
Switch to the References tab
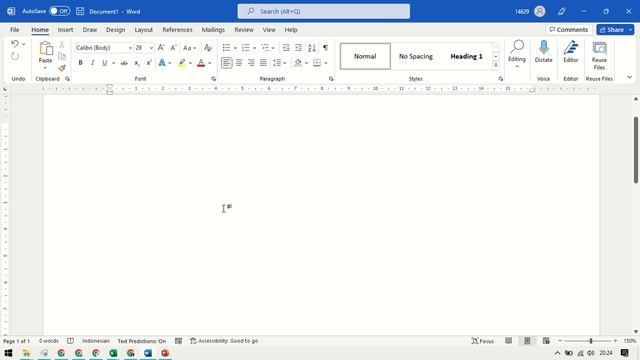(x=177, y=30)
